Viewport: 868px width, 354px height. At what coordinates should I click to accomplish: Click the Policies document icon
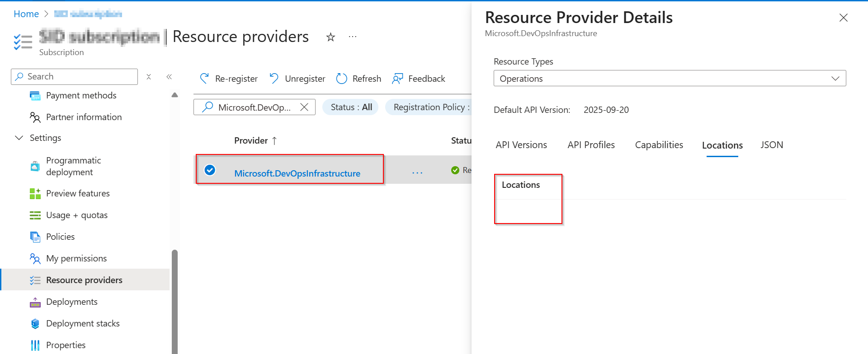tap(35, 237)
